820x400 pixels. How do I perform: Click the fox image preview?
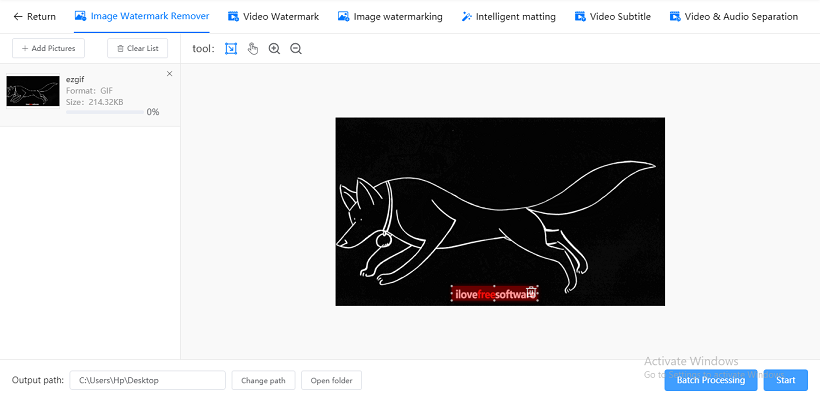pos(500,211)
